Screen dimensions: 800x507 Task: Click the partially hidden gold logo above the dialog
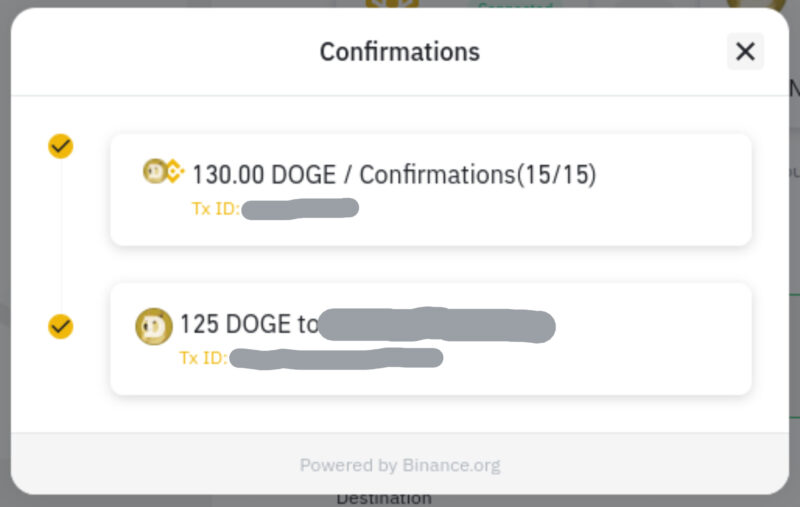coord(392,4)
